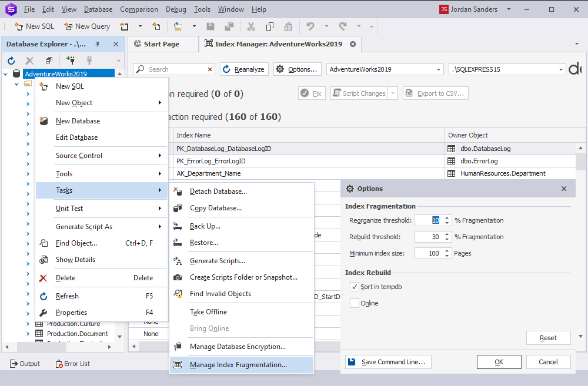588x386 pixels.
Task: Click Save Command Line in Options dialog
Action: click(x=387, y=361)
